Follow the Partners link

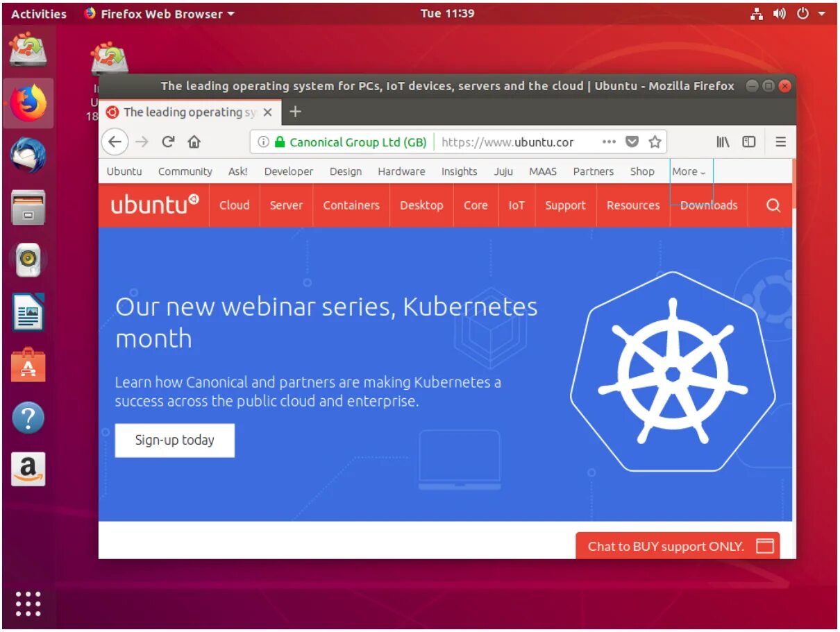point(594,171)
